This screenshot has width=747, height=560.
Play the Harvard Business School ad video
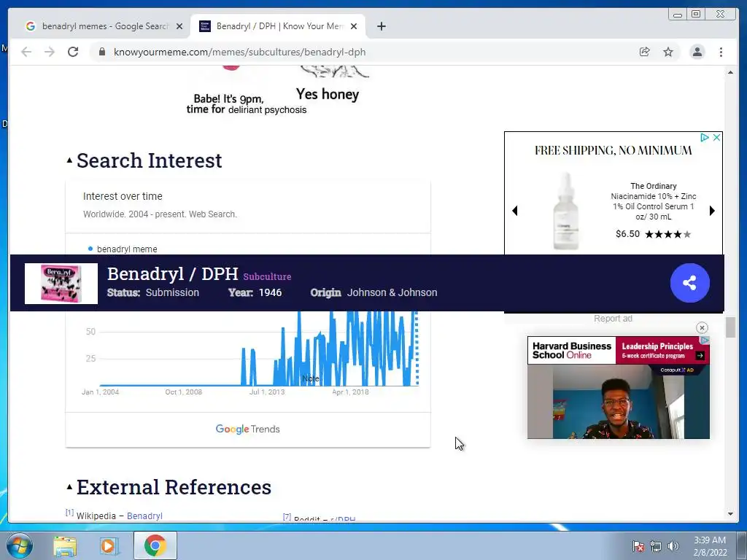click(619, 402)
